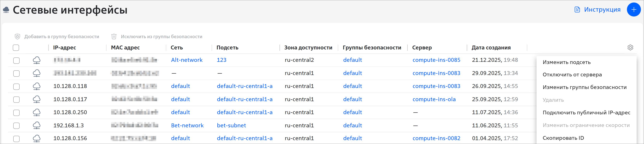Open table column settings gear
Screen dimensions: 644x144
click(x=630, y=47)
